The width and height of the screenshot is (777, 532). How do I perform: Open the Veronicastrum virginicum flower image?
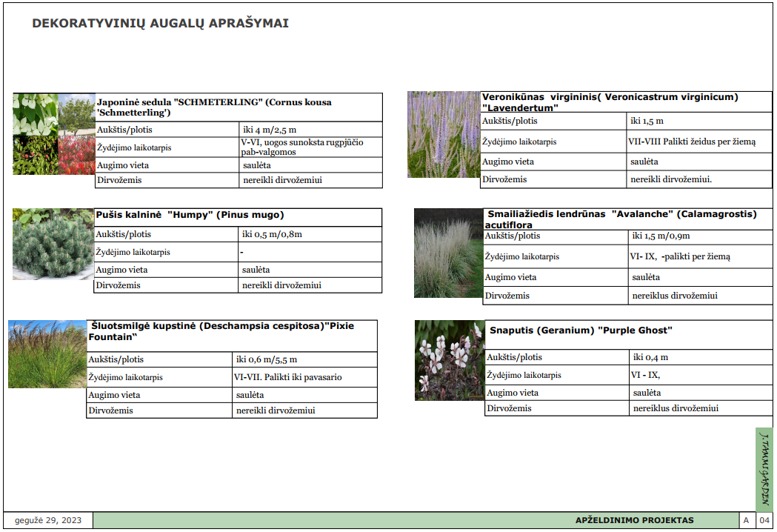pyautogui.click(x=444, y=135)
